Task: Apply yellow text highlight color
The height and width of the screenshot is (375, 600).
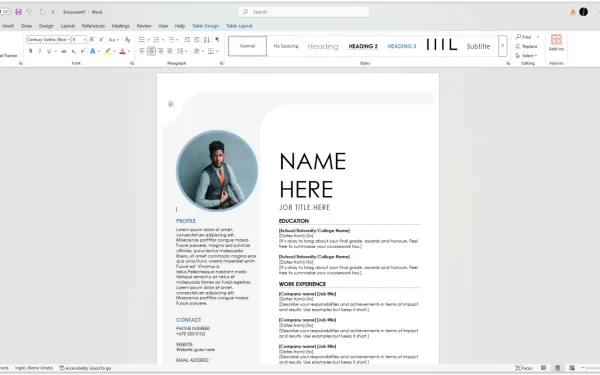Action: point(108,51)
